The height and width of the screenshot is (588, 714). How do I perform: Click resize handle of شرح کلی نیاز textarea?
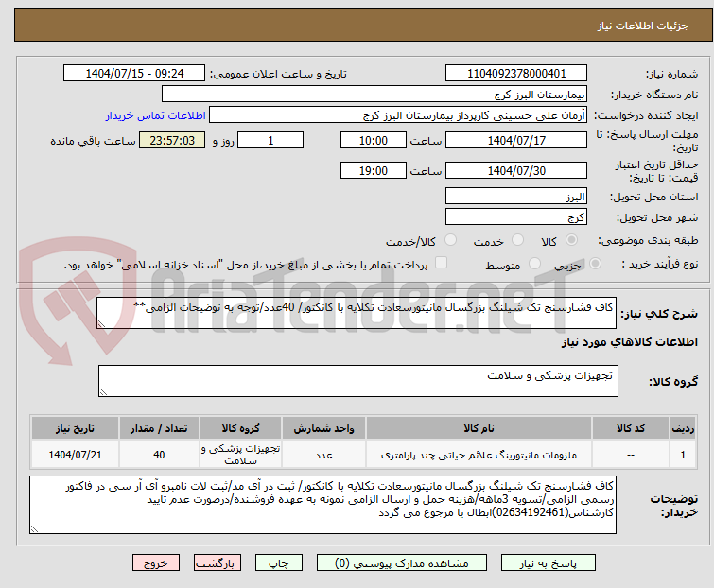tap(101, 324)
